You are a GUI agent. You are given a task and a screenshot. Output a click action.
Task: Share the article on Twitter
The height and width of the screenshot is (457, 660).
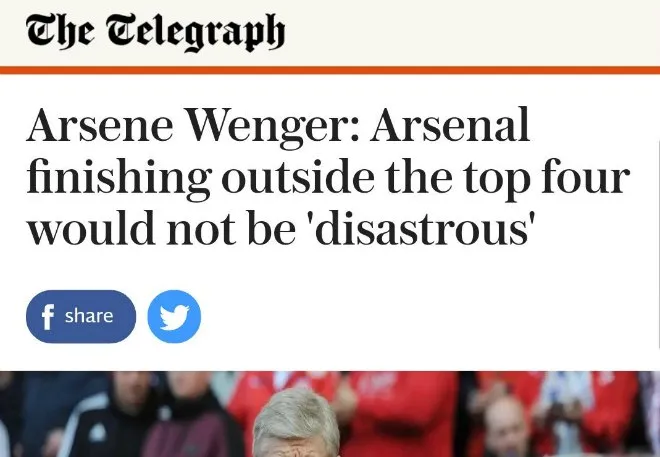click(174, 317)
